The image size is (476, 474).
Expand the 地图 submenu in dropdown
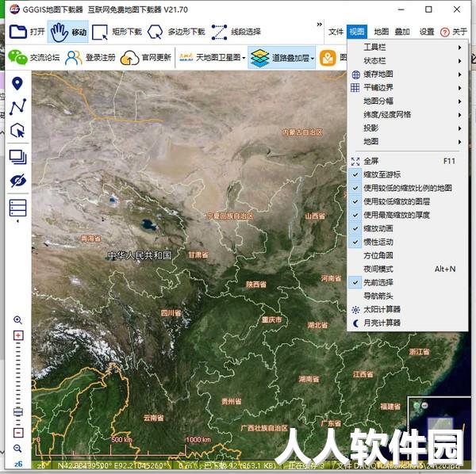(408, 142)
